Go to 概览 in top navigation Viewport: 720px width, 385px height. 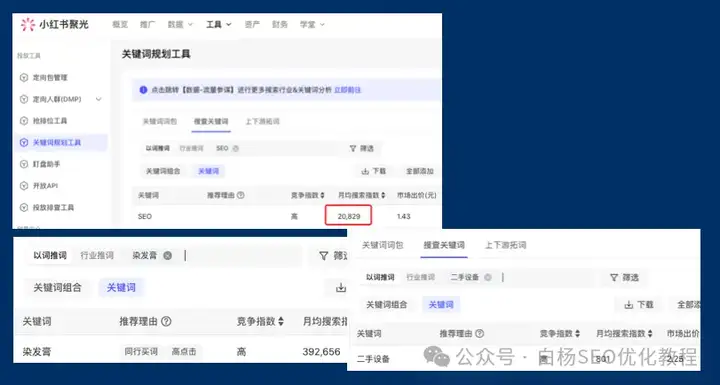click(120, 24)
